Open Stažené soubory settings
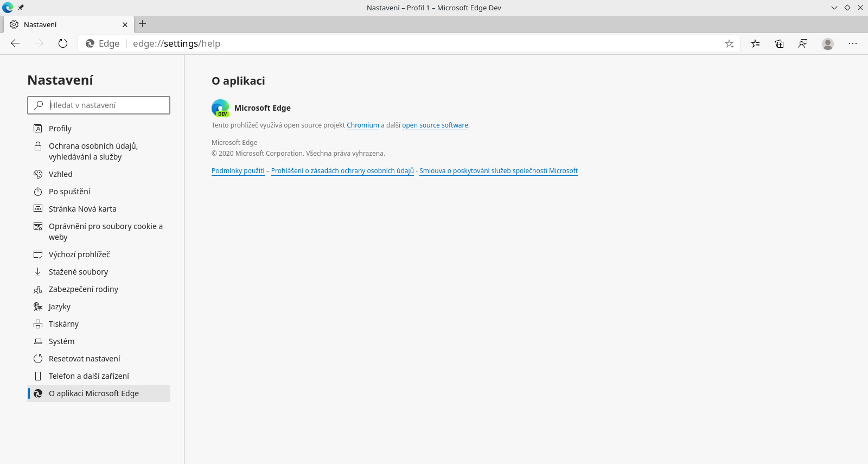This screenshot has width=868, height=464. tap(99, 272)
